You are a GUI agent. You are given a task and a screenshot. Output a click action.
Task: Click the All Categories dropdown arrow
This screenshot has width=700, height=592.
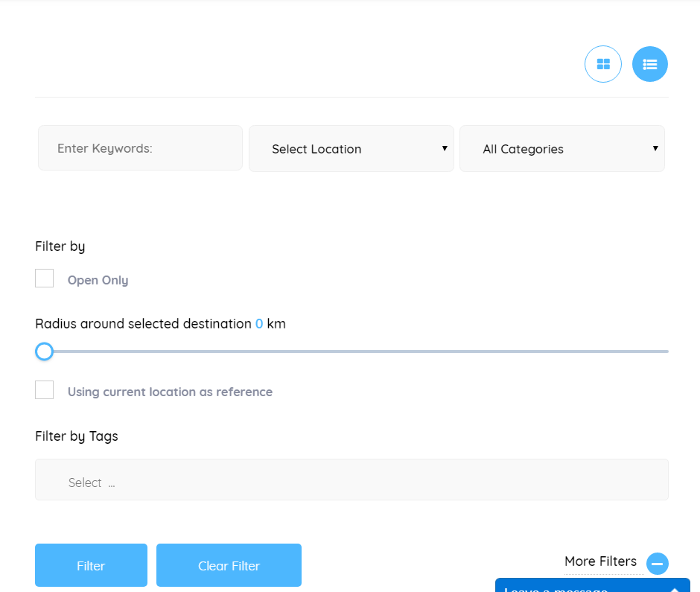[655, 148]
